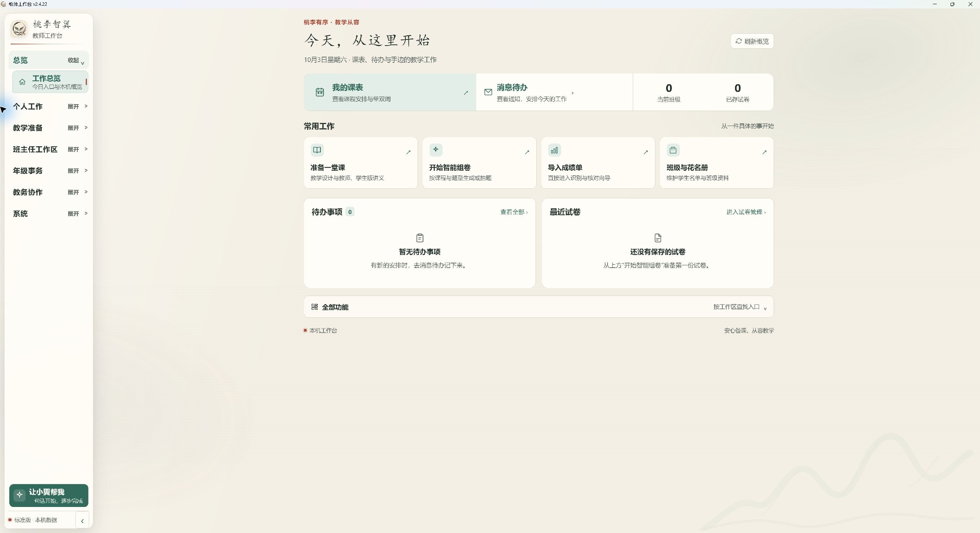Viewport: 980px width, 533px height.
Task: Click the open arrow on 导入成绩单 card
Action: point(646,152)
